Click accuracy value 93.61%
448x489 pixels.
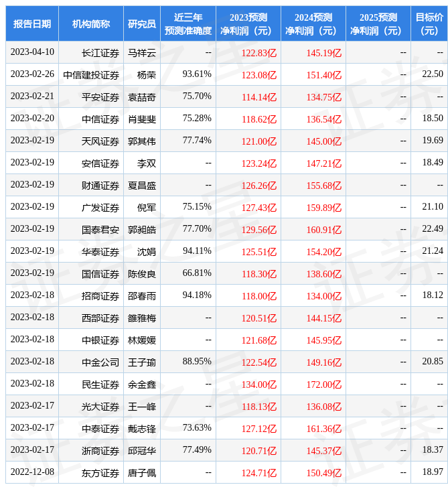[x=197, y=74]
